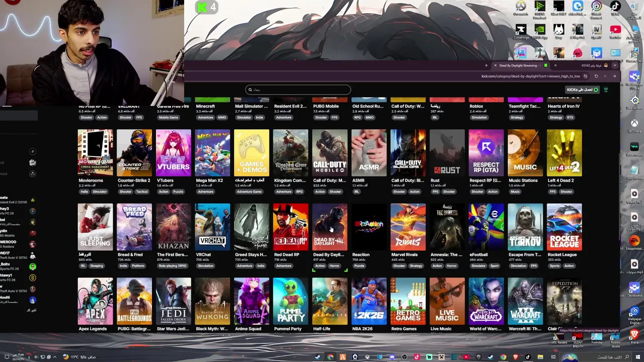This screenshot has height=362, width=644.
Task: Open The First Berserker Khazan card
Action: point(174,227)
